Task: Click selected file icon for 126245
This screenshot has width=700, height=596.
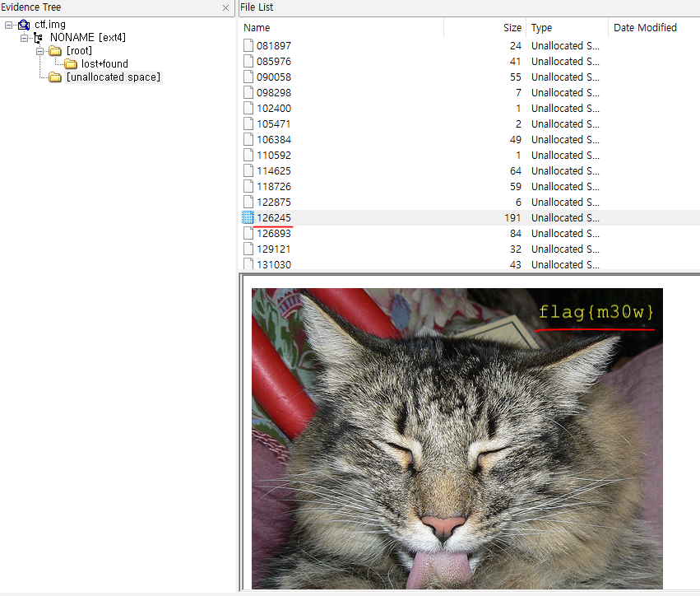Action: click(x=248, y=217)
